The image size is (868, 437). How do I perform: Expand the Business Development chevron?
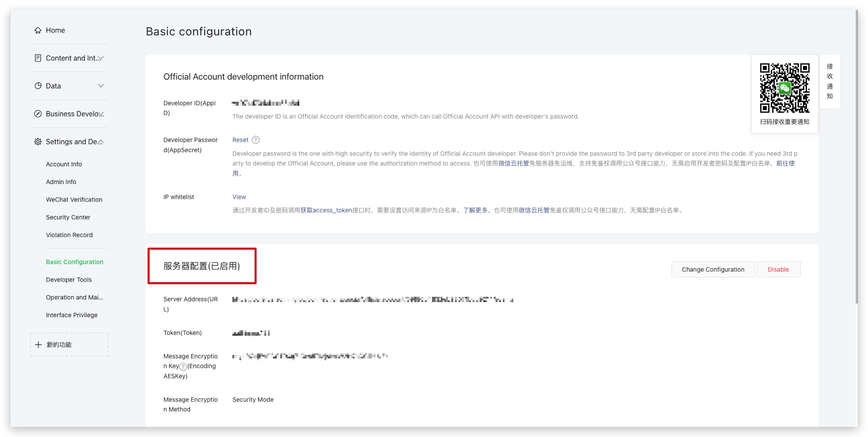[x=101, y=114]
